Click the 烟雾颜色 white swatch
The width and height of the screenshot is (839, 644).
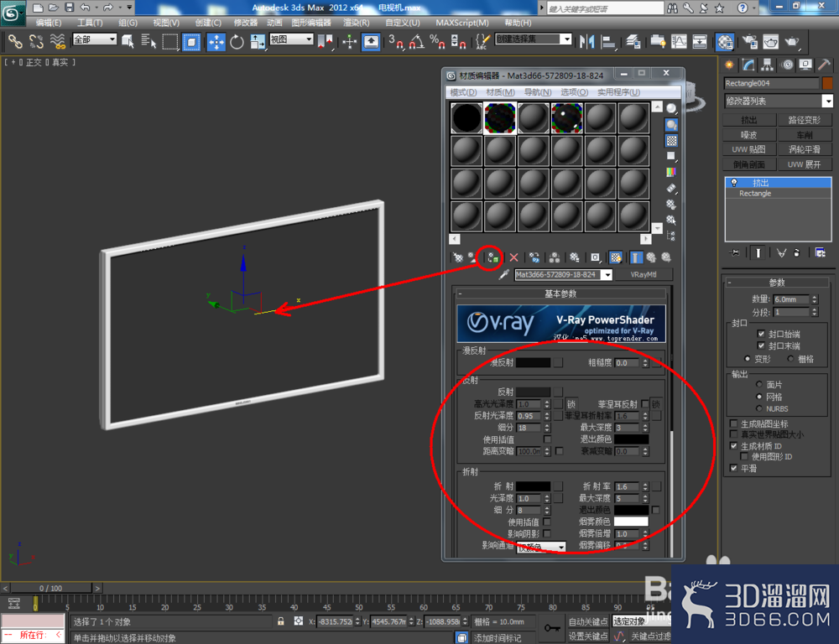point(631,522)
